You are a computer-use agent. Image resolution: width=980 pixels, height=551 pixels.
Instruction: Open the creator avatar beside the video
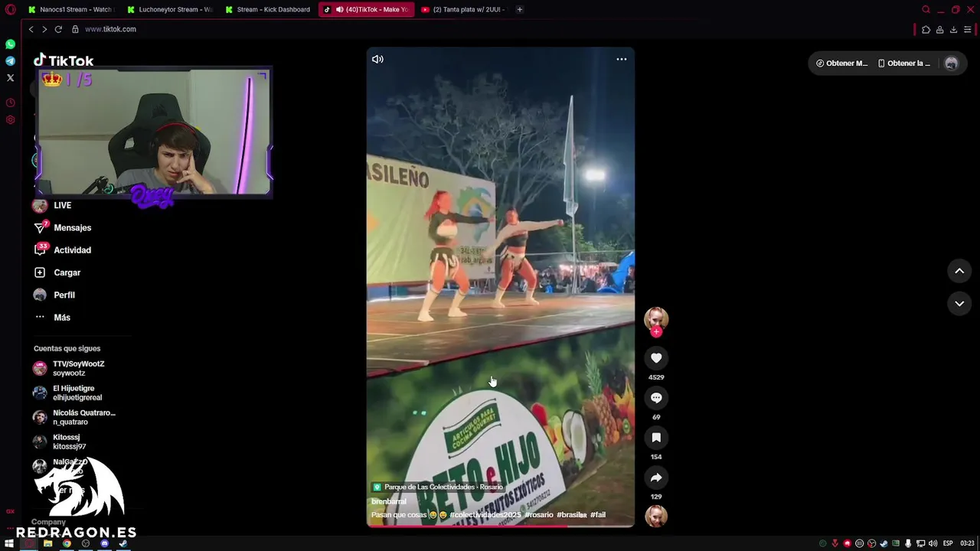click(x=656, y=318)
